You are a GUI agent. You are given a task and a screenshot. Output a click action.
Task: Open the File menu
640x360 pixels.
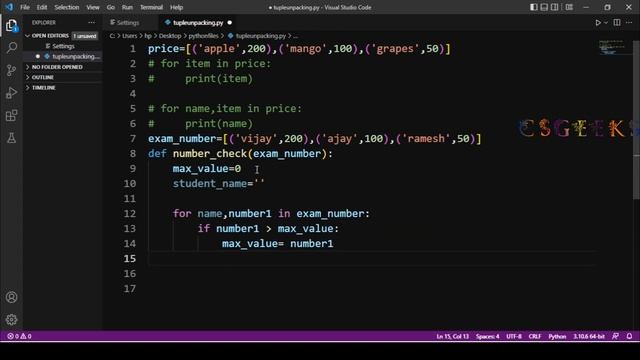pyautogui.click(x=25, y=7)
